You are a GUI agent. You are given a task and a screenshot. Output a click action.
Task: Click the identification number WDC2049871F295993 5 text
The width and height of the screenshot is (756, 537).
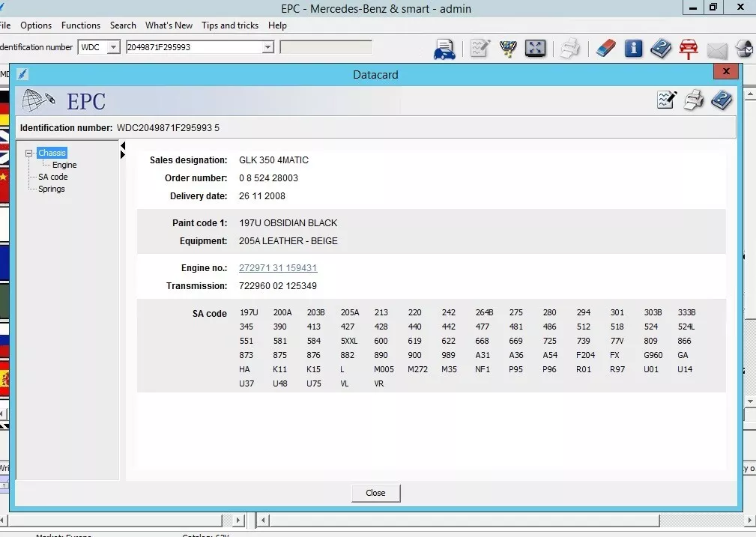tap(168, 128)
